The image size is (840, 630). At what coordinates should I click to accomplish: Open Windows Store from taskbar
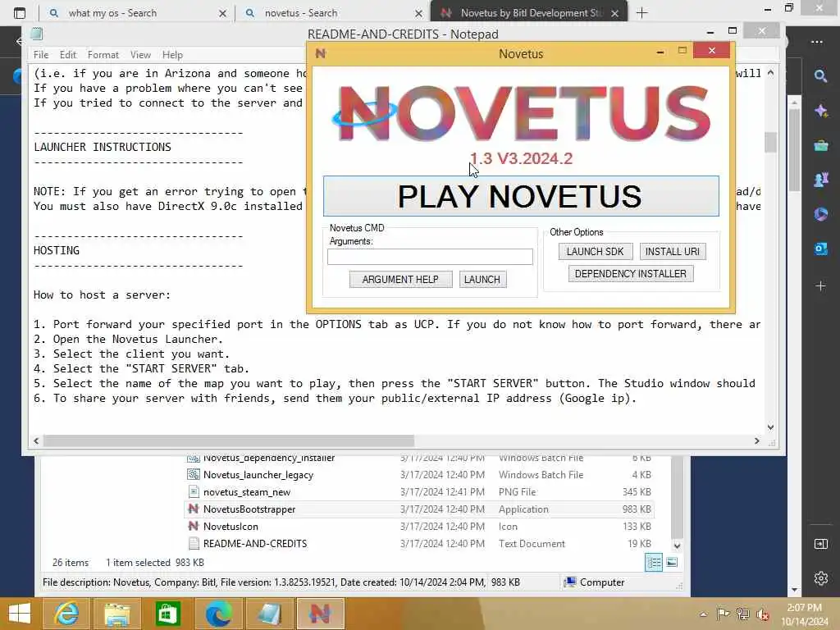pyautogui.click(x=167, y=614)
